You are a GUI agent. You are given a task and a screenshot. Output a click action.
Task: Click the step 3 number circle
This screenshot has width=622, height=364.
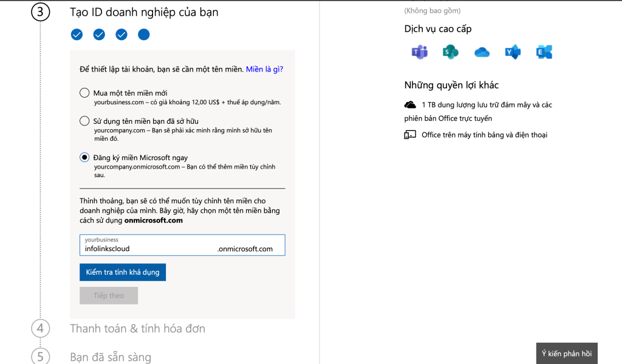(x=40, y=12)
